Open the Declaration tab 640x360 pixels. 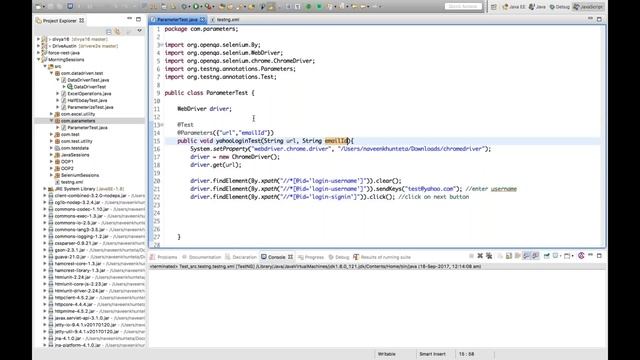coord(241,257)
